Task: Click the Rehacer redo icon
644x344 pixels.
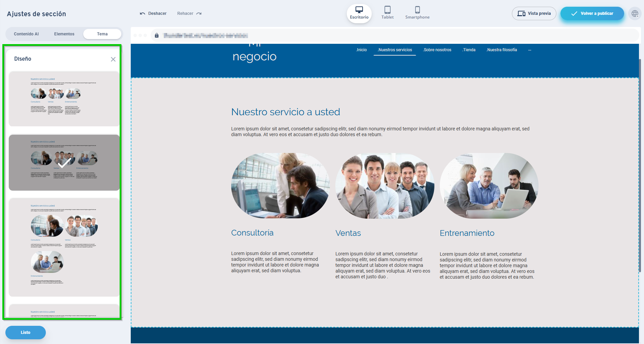Action: coord(198,13)
